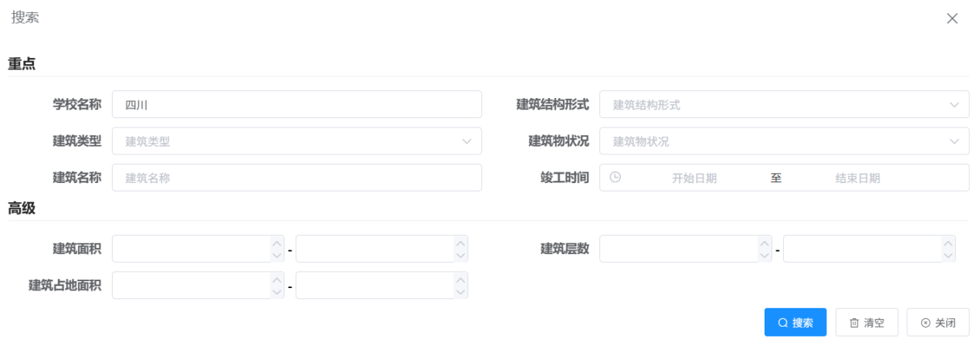Image resolution: width=980 pixels, height=346 pixels.
Task: Select the 开始日期 date field
Action: tap(694, 178)
